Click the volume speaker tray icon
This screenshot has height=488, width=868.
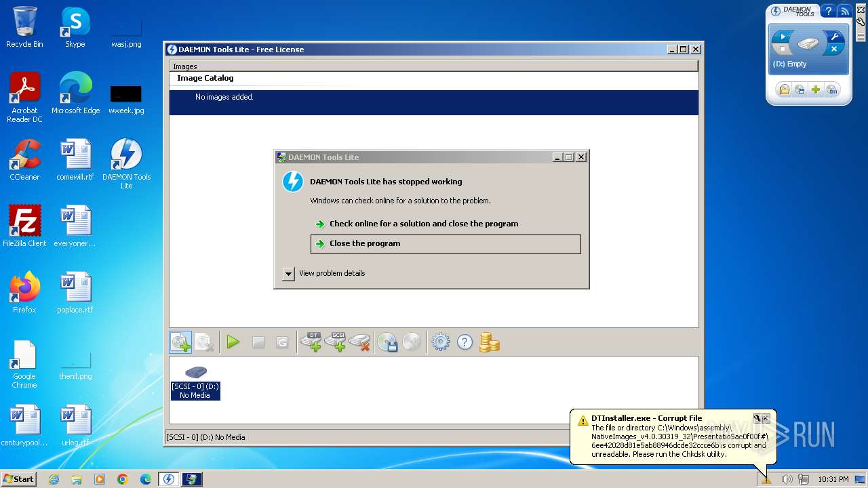pyautogui.click(x=787, y=479)
